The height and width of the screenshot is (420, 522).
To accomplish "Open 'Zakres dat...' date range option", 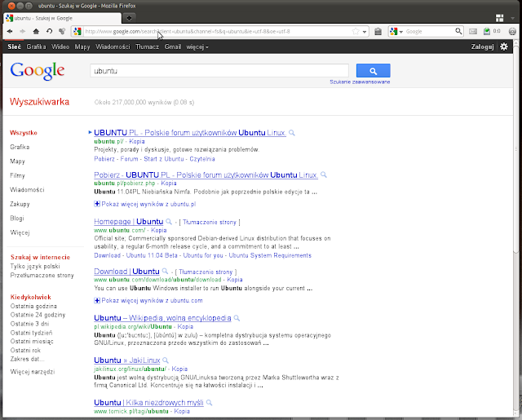I will (x=27, y=359).
